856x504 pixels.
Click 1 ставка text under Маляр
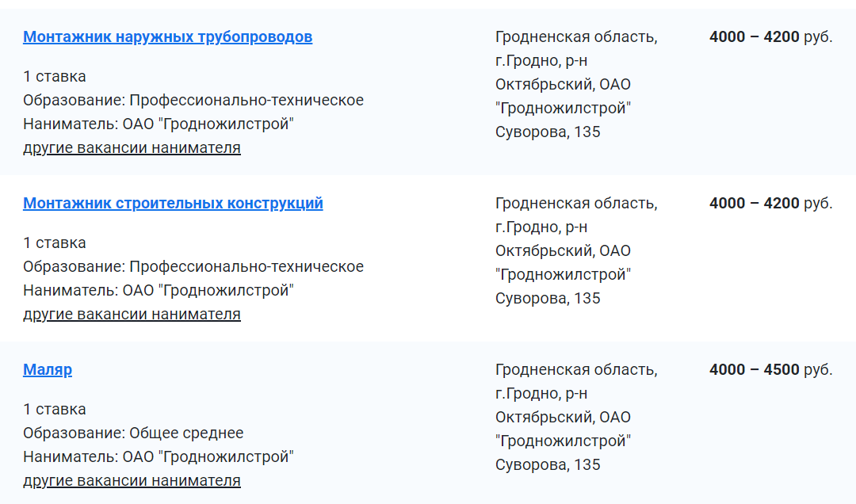[x=55, y=410]
